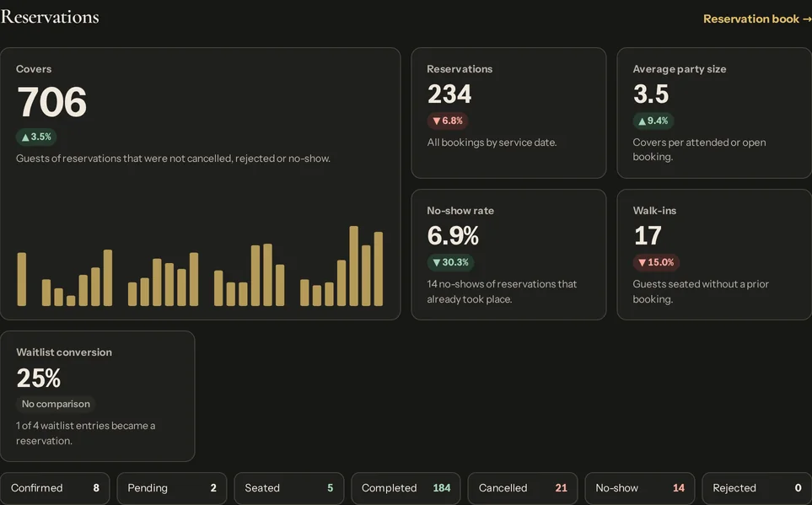Click the down 30.3% trend badge
This screenshot has width=812, height=505.
pos(450,262)
